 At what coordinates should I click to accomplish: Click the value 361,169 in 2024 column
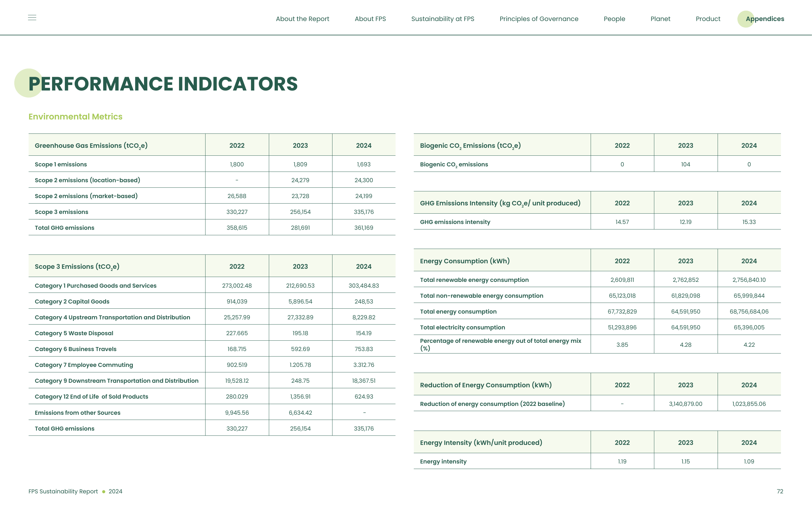[x=364, y=228]
